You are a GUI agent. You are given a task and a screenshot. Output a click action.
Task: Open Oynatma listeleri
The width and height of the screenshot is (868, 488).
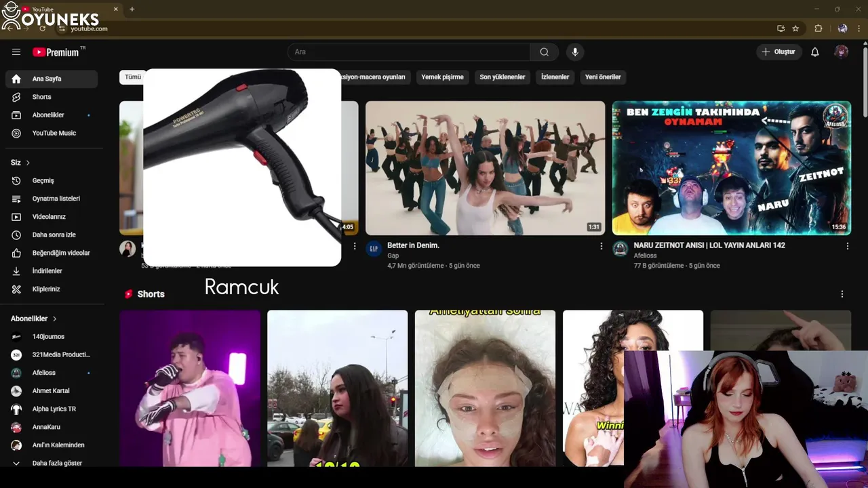point(52,199)
